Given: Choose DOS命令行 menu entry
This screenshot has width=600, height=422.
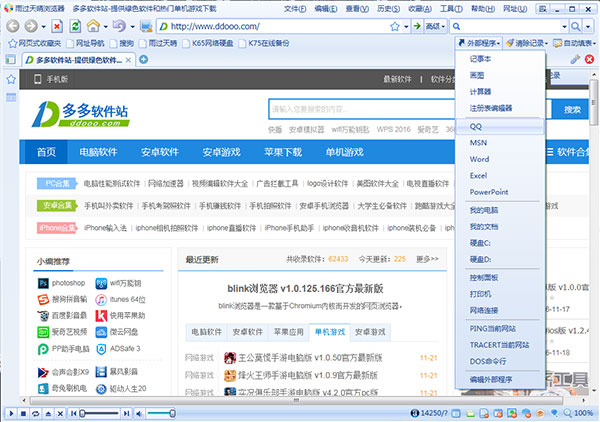Looking at the screenshot, I should point(500,361).
